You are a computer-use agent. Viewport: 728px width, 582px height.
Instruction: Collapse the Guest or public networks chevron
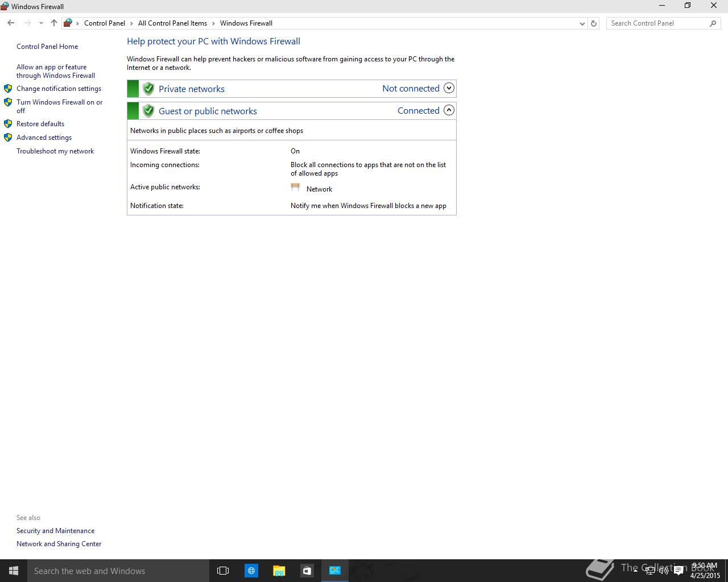pos(449,110)
